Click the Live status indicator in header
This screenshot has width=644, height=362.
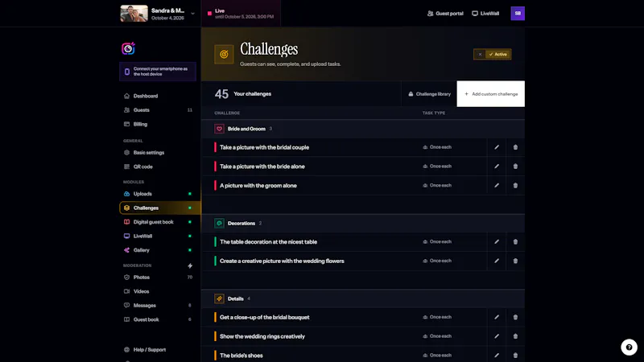coord(241,14)
